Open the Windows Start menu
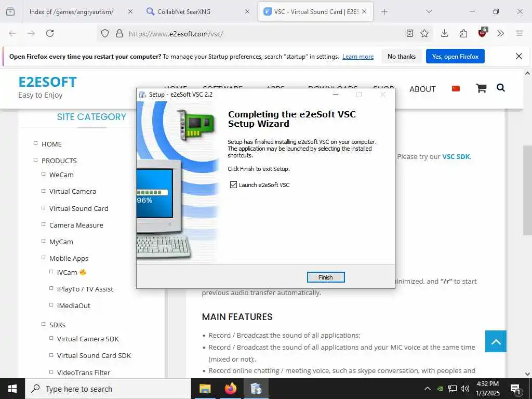532x399 pixels. 12,389
